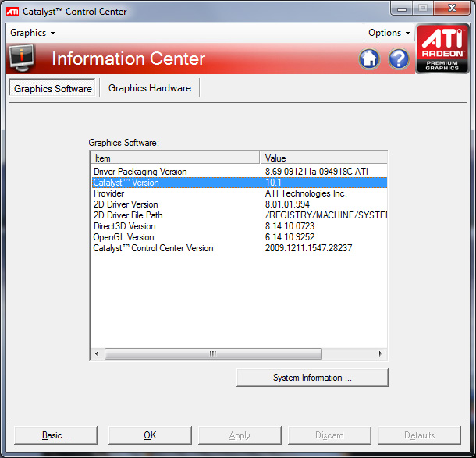476x458 pixels.
Task: Click the scroll left arrow
Action: click(x=97, y=353)
